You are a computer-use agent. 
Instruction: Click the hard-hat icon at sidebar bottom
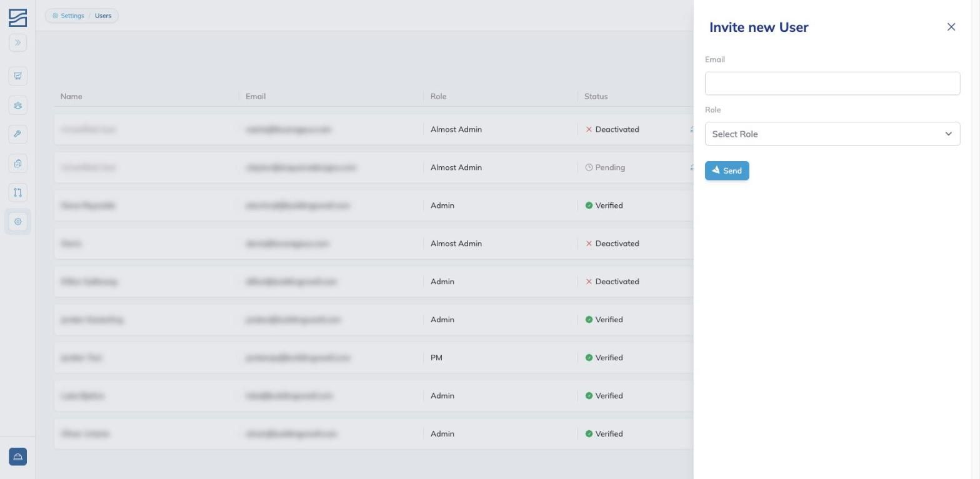tap(17, 457)
